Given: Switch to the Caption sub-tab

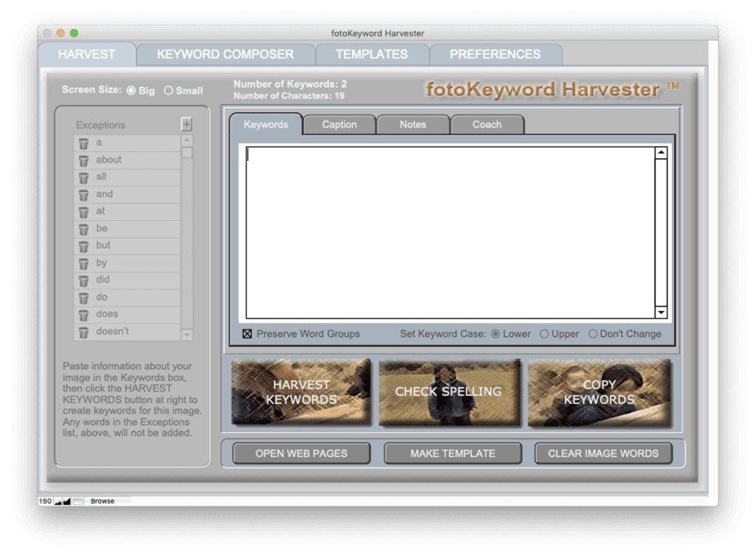Looking at the screenshot, I should pyautogui.click(x=340, y=124).
